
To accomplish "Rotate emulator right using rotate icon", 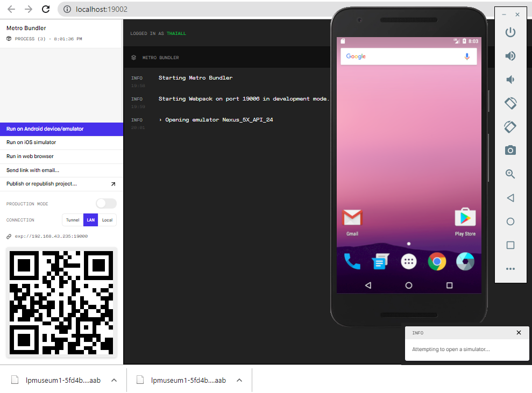I will point(510,127).
